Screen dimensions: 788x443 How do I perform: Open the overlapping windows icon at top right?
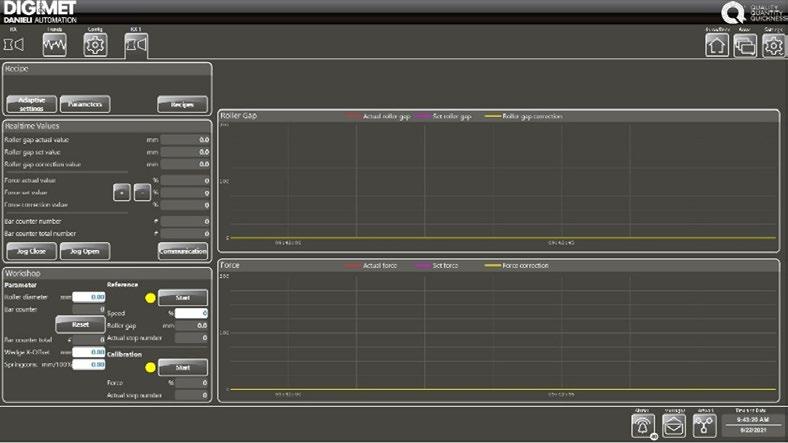(745, 45)
